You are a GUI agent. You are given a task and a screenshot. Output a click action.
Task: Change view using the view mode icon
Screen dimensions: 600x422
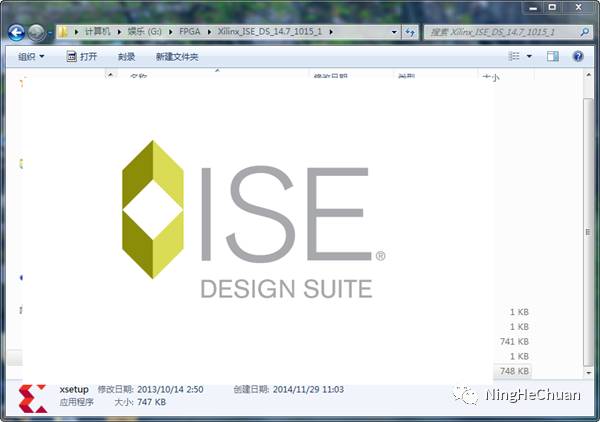tap(512, 57)
